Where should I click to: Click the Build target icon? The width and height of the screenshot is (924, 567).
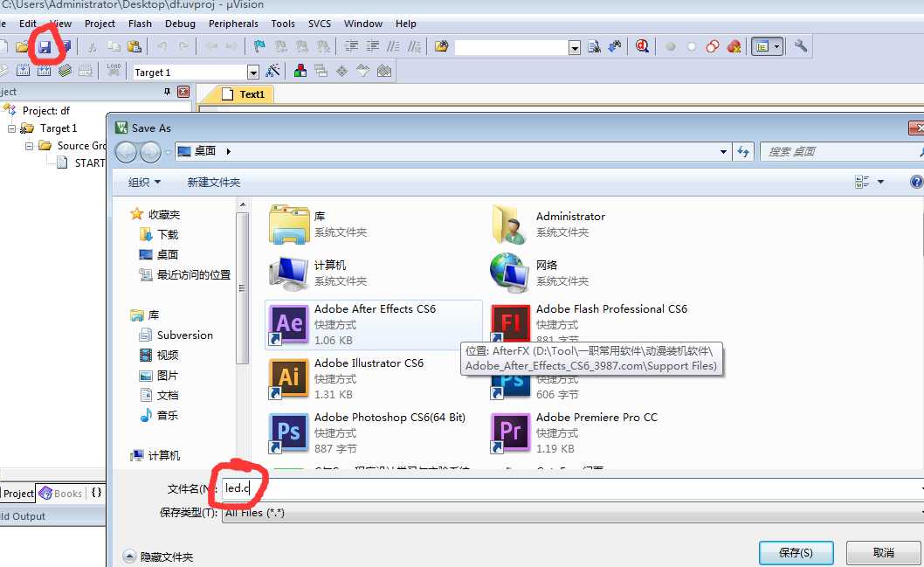[x=23, y=72]
